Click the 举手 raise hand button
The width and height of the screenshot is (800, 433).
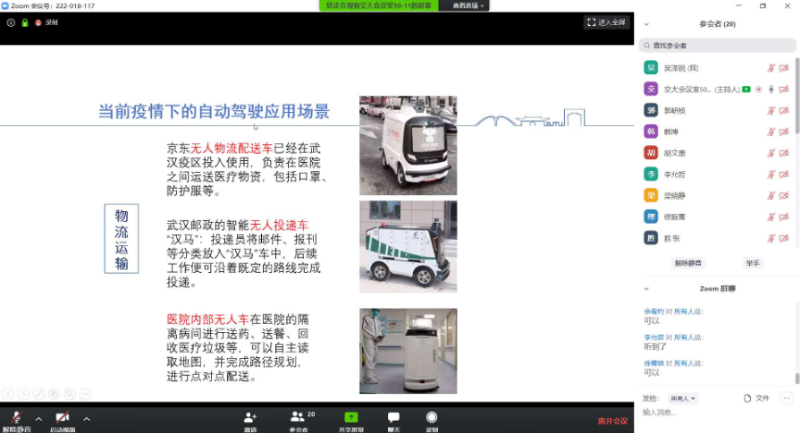pos(753,263)
